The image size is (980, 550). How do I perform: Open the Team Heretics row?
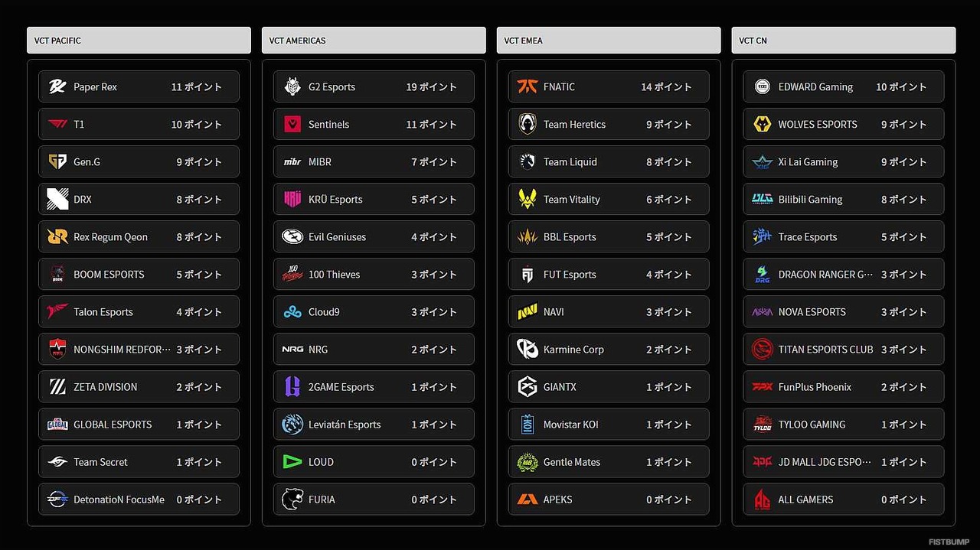click(x=609, y=124)
